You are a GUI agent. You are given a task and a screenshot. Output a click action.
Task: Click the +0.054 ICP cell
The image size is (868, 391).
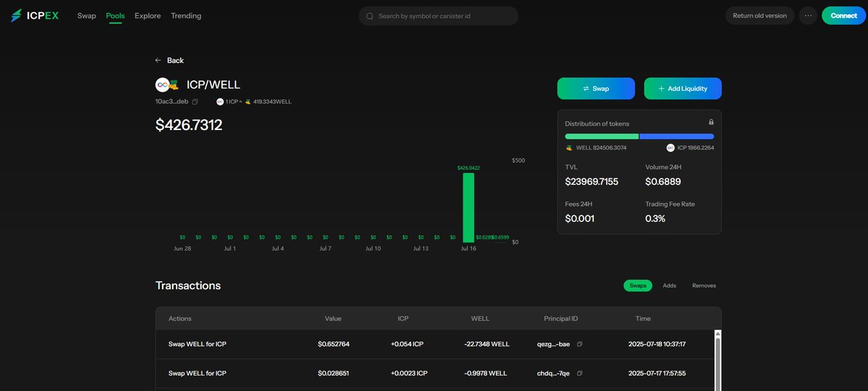(x=407, y=344)
